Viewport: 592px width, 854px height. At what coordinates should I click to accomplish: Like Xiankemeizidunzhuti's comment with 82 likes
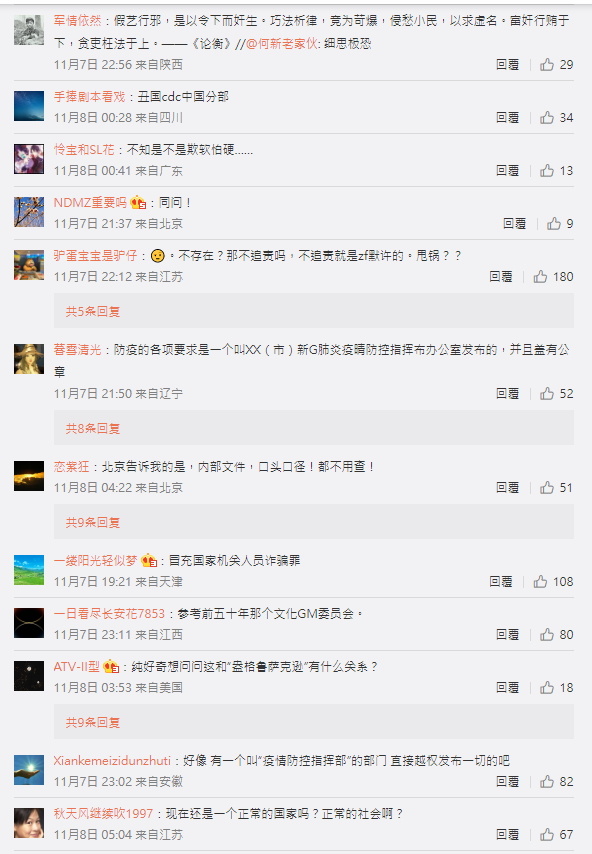[556, 782]
